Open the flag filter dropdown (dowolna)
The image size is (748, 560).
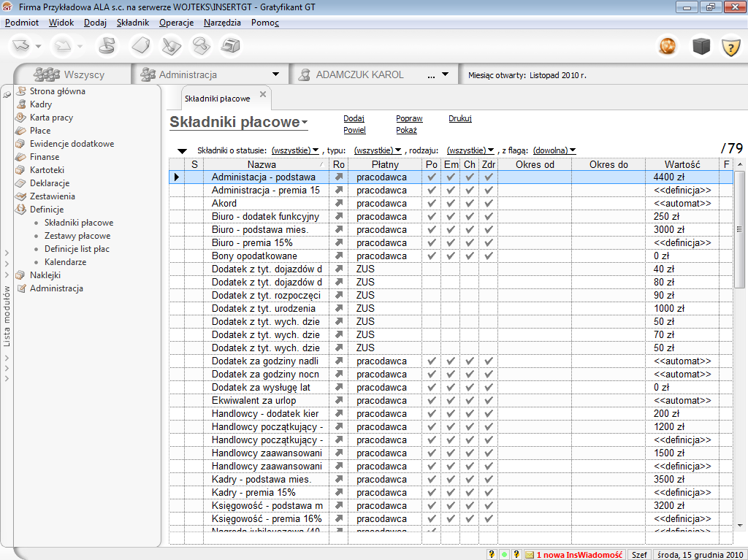554,150
